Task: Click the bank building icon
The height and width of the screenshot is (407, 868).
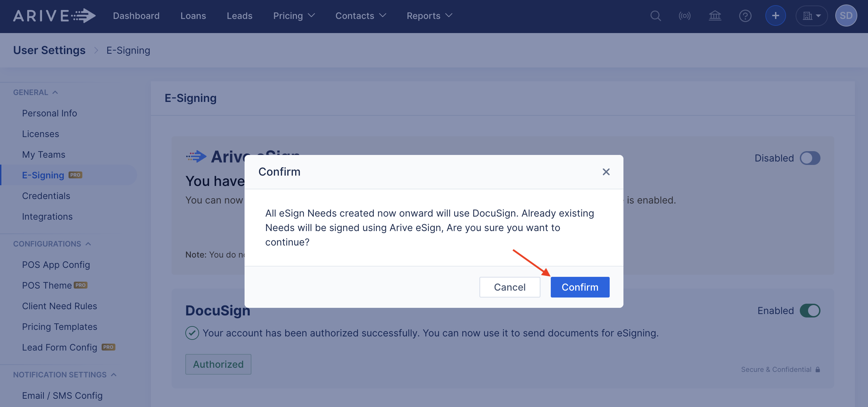Action: [x=715, y=16]
